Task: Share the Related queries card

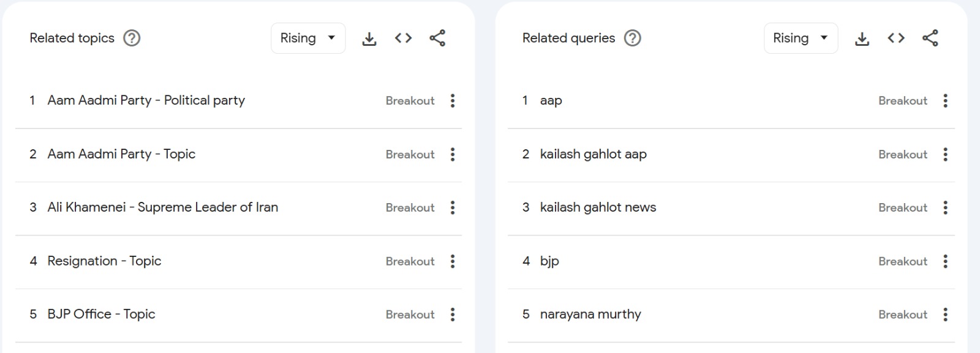Action: [930, 39]
